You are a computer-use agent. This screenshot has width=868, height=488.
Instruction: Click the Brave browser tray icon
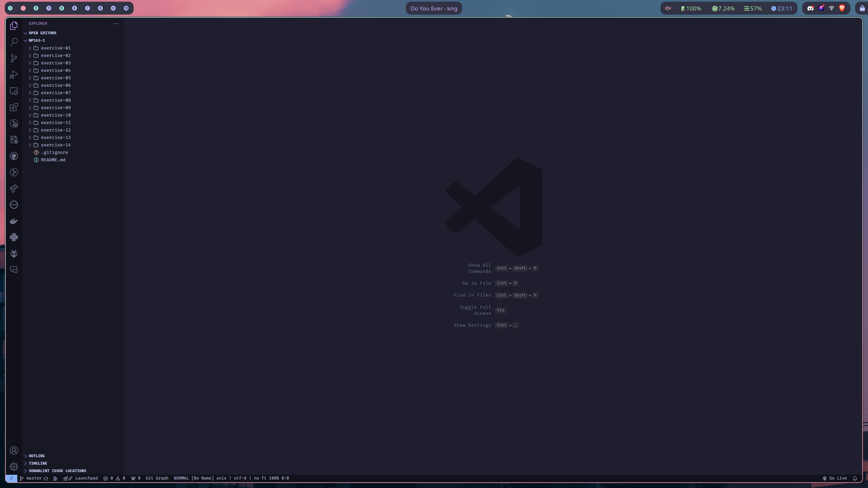pos(842,8)
